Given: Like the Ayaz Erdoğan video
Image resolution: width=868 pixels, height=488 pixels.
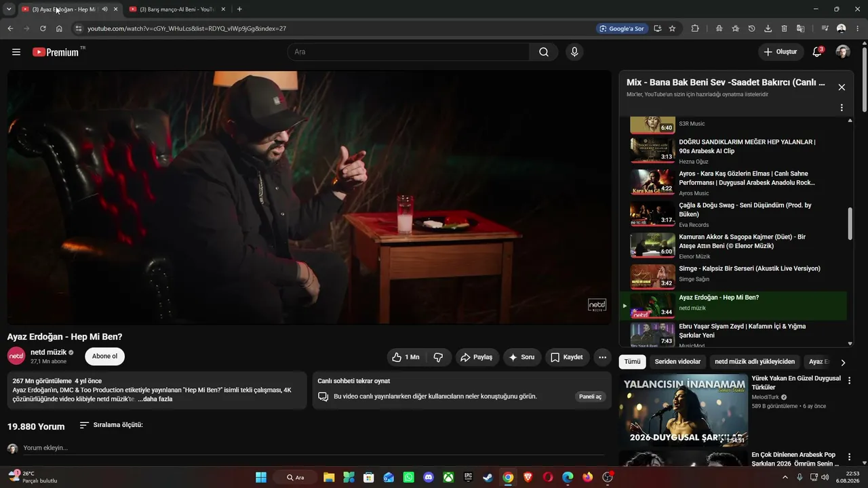Looking at the screenshot, I should (x=406, y=357).
